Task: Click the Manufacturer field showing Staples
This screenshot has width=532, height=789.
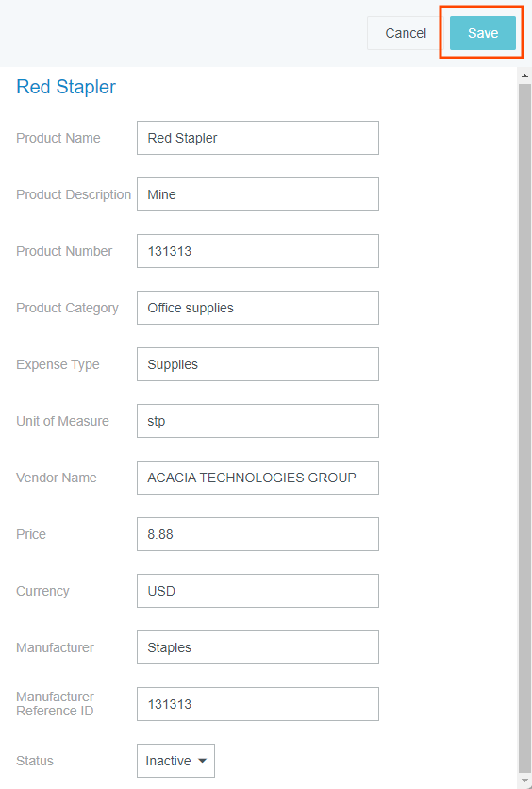Action: pyautogui.click(x=258, y=647)
